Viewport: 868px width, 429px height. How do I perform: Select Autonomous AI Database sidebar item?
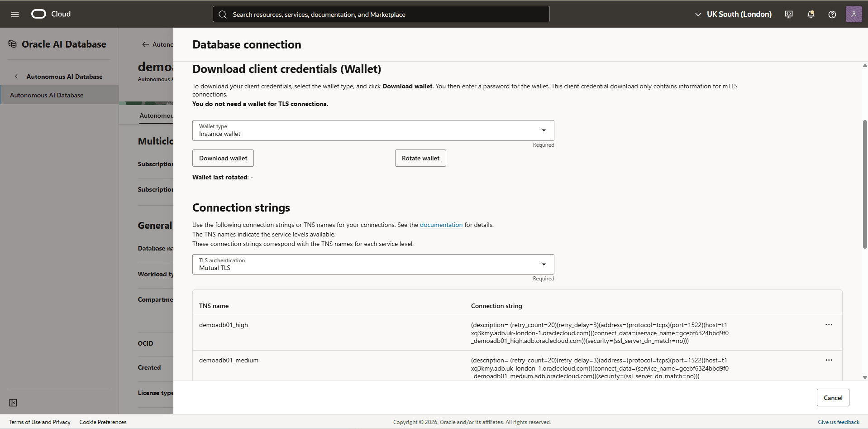click(x=59, y=95)
